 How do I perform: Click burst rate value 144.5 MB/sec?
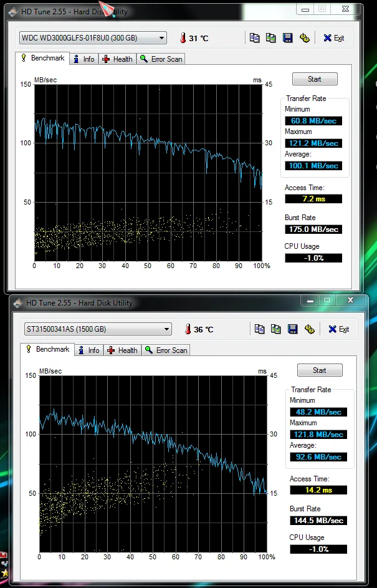pyautogui.click(x=318, y=521)
